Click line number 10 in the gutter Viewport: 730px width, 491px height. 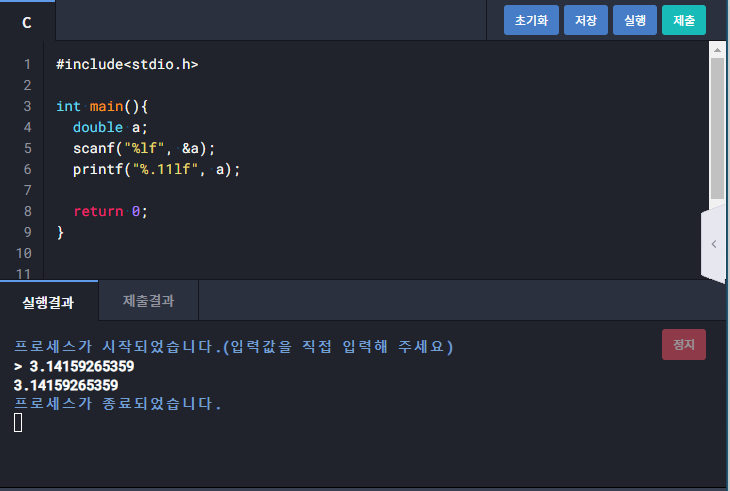coord(24,253)
